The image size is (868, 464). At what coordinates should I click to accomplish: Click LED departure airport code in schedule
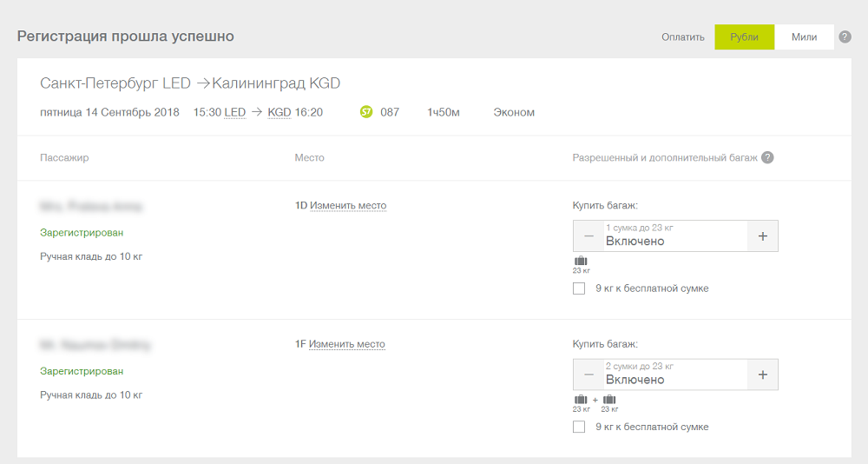click(x=235, y=112)
